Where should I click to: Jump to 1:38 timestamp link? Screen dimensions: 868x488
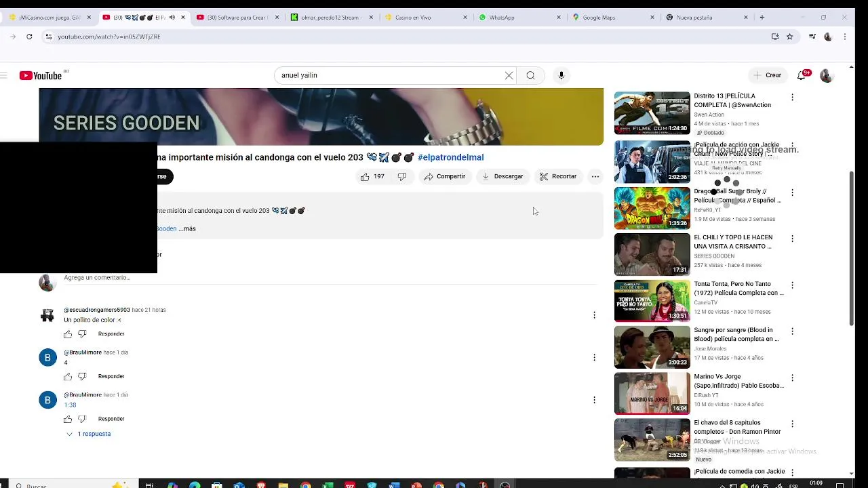coord(70,405)
